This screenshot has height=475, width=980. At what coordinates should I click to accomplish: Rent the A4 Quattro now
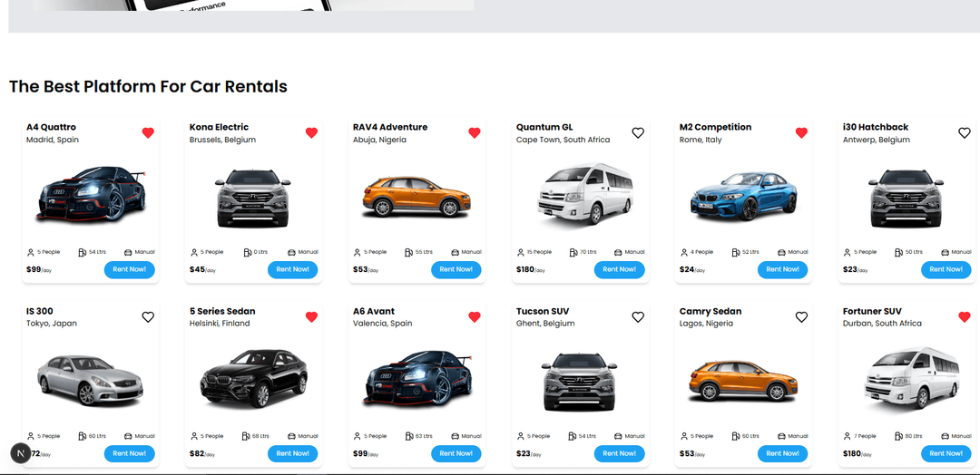130,269
